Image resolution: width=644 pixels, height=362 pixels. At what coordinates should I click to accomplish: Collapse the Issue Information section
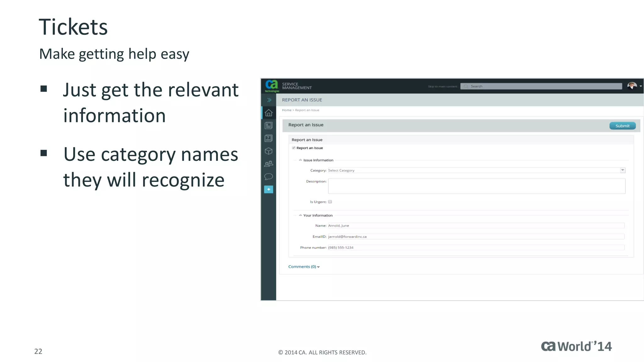click(x=300, y=160)
